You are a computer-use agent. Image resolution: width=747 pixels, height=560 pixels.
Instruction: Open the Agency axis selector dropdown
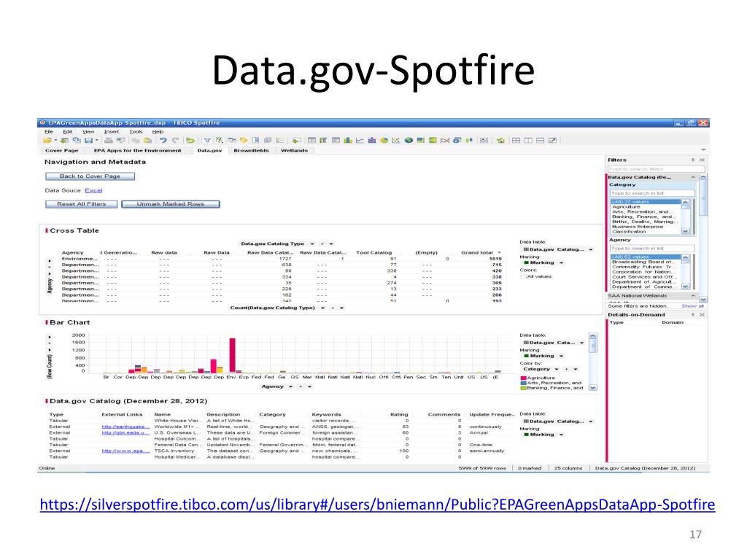pos(290,386)
